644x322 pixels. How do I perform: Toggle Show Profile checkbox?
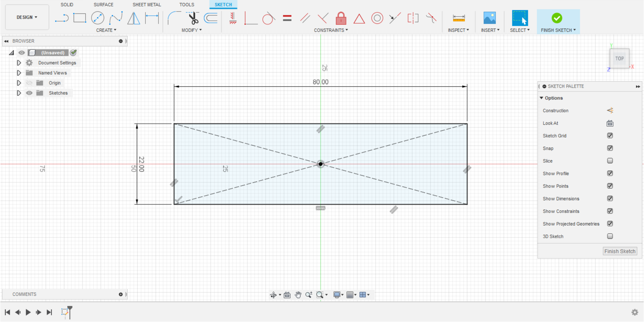(610, 173)
